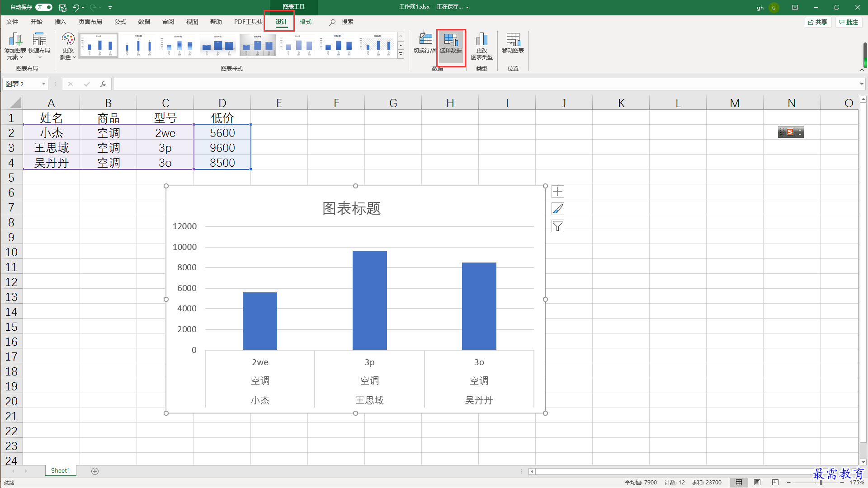Select the fifth dark-background chart style
The width and height of the screenshot is (868, 488).
[258, 45]
